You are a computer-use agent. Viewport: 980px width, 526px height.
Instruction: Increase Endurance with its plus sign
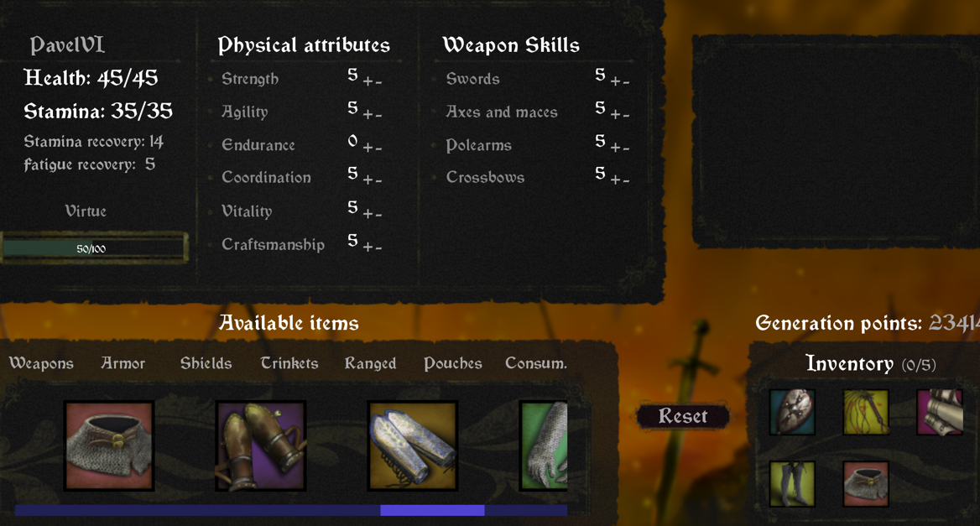point(367,148)
